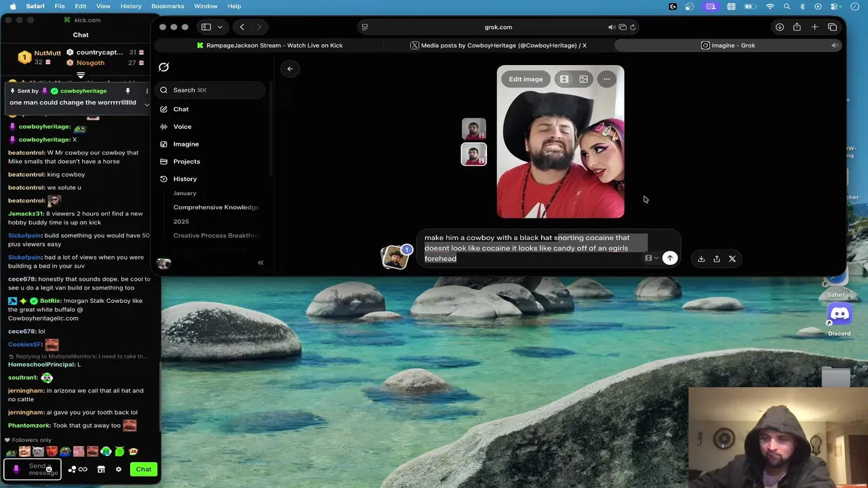Reload the grok.com page
Image resolution: width=868 pixels, height=488 pixels.
point(633,27)
